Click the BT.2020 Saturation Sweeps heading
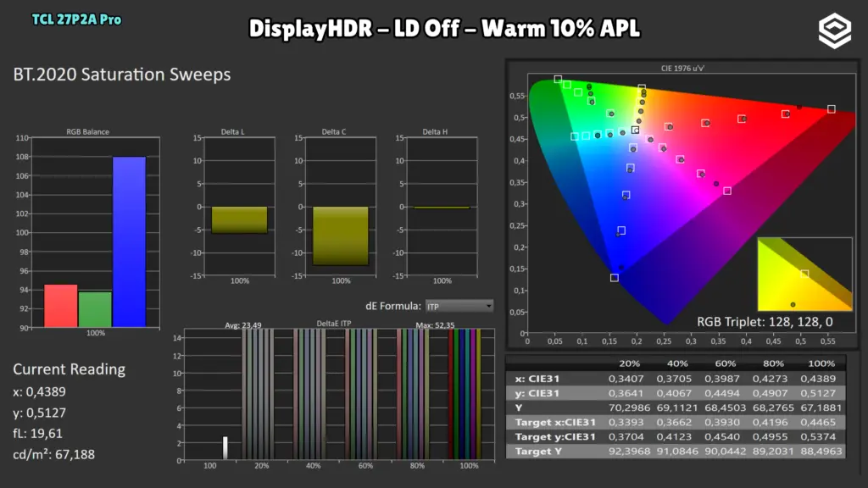Image resolution: width=868 pixels, height=488 pixels. coord(122,75)
